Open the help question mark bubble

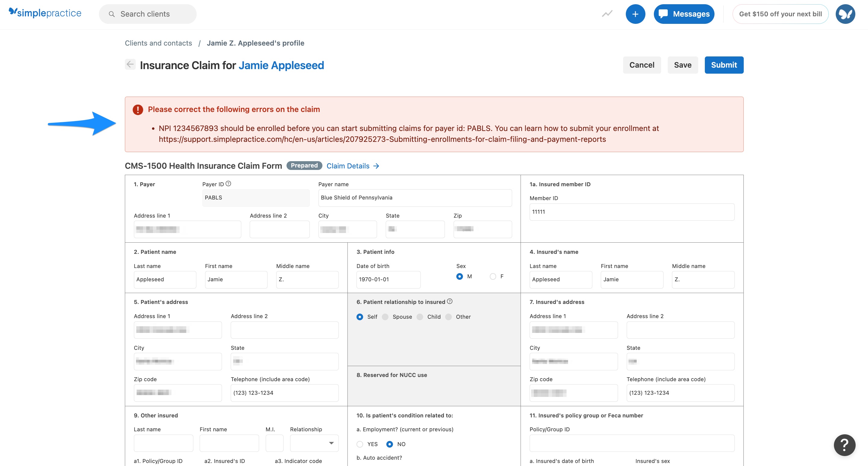pos(844,445)
